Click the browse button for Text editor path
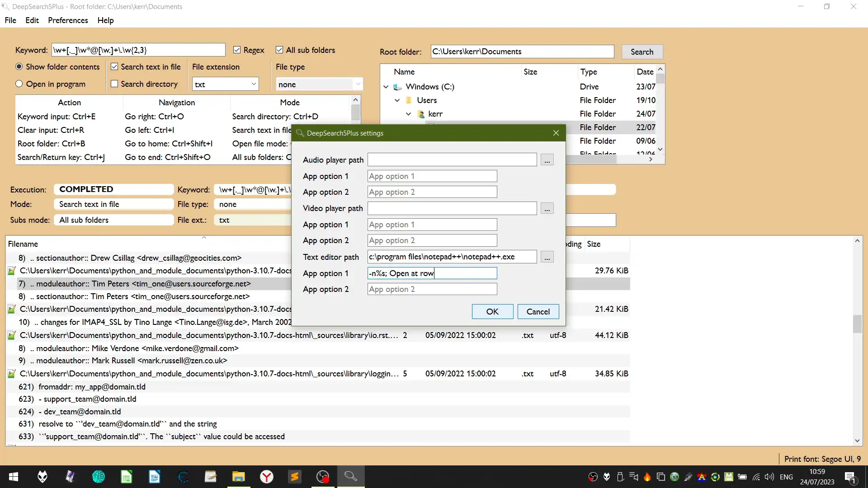This screenshot has width=868, height=488. pos(547,257)
